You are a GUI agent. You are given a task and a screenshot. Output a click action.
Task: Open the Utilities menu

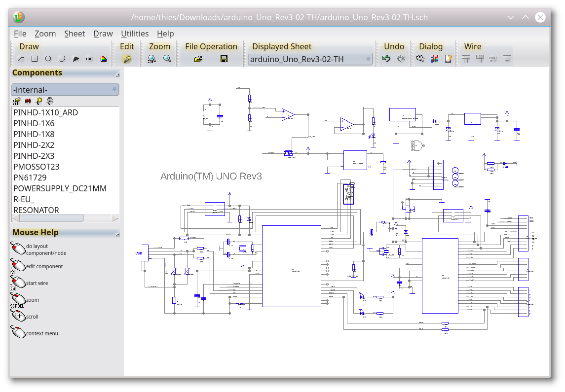tap(135, 34)
